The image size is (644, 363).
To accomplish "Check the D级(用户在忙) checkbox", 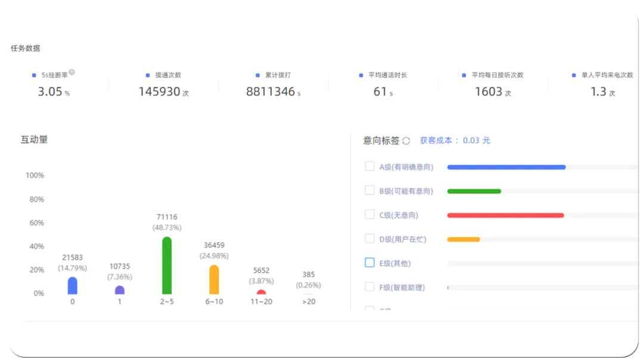I will pyautogui.click(x=370, y=238).
